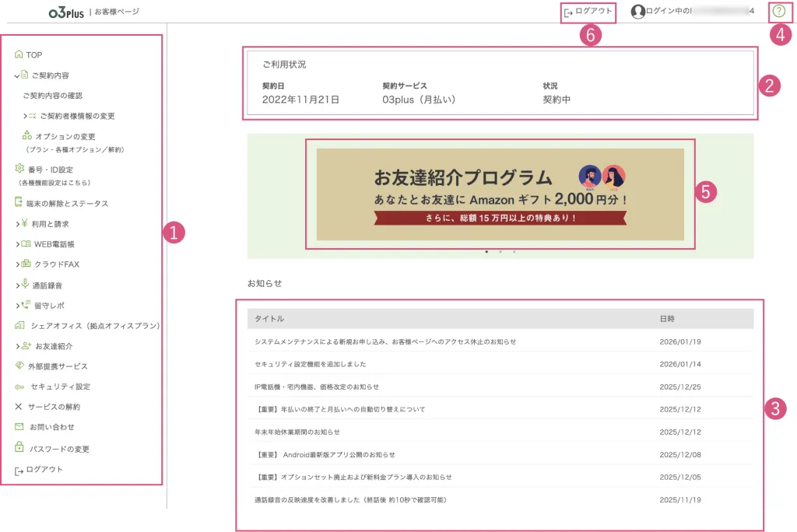Screen dimensions: 797x532
Task: Click the 番号・ID設定 gear icon
Action: 19,168
